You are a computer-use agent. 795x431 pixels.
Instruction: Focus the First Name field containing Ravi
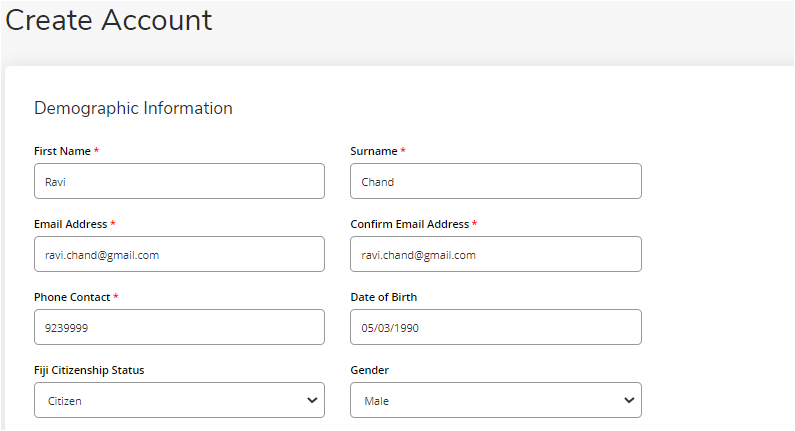click(179, 181)
